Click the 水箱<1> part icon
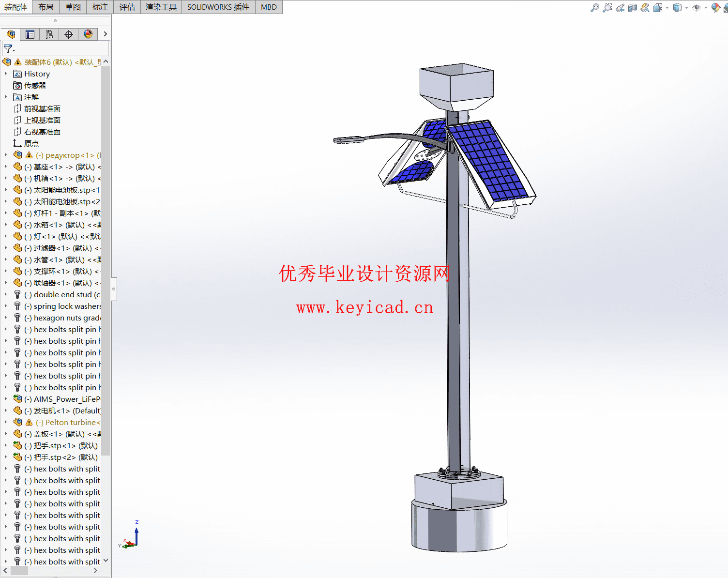This screenshot has height=578, width=728. (17, 225)
